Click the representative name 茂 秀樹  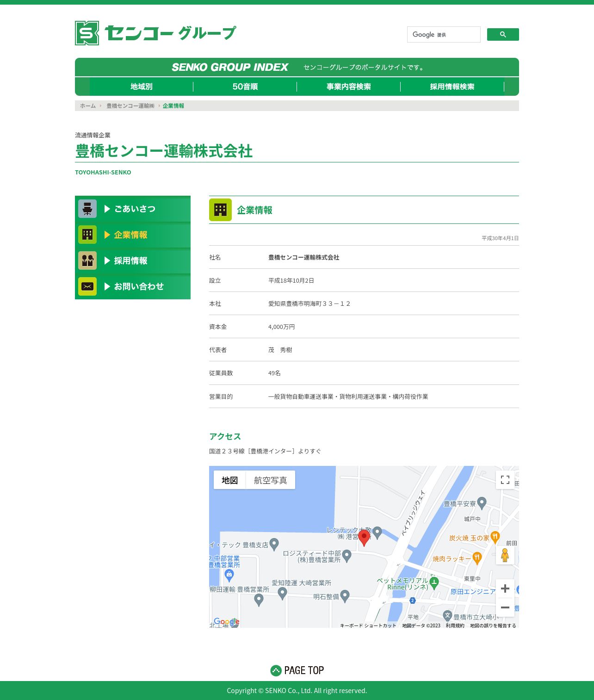pyautogui.click(x=280, y=350)
